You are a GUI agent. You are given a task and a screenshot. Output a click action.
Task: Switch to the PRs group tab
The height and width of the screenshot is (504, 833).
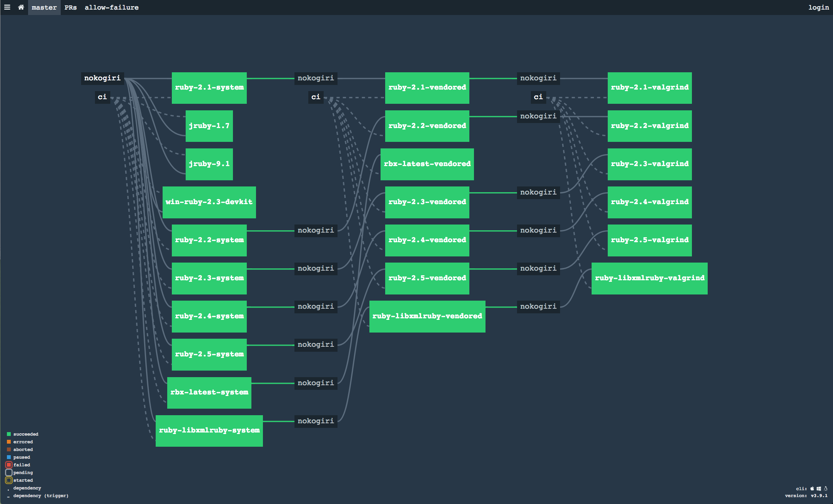tap(70, 7)
